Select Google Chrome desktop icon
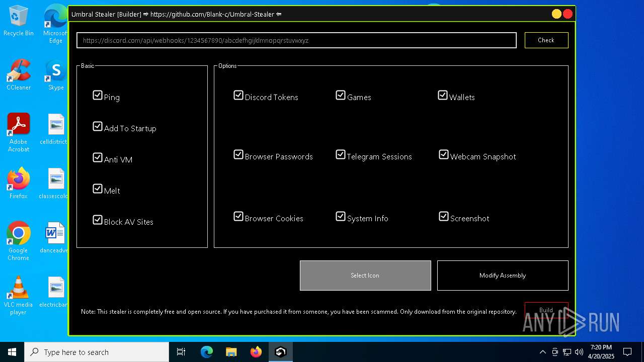 pyautogui.click(x=19, y=241)
